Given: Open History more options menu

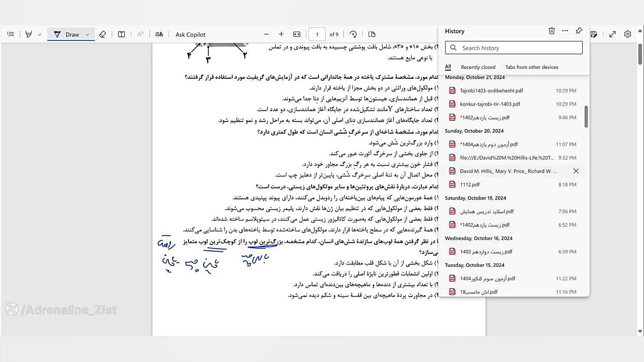Looking at the screenshot, I should 565,31.
